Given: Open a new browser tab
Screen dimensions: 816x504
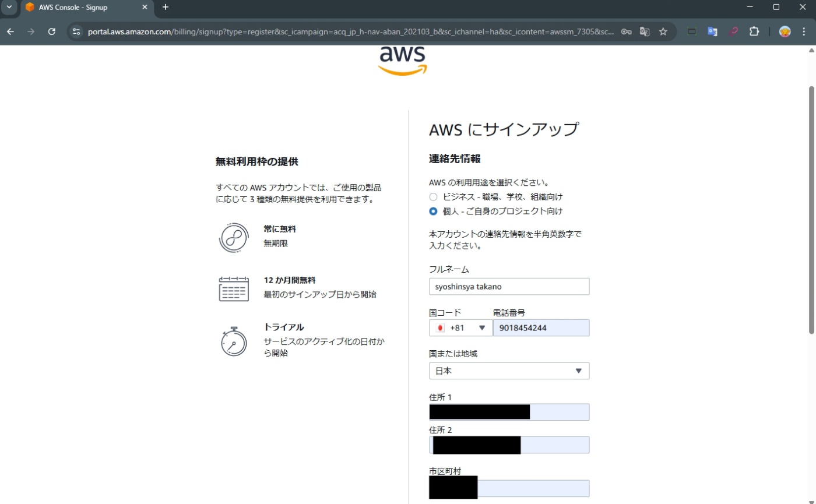Looking at the screenshot, I should (x=166, y=7).
